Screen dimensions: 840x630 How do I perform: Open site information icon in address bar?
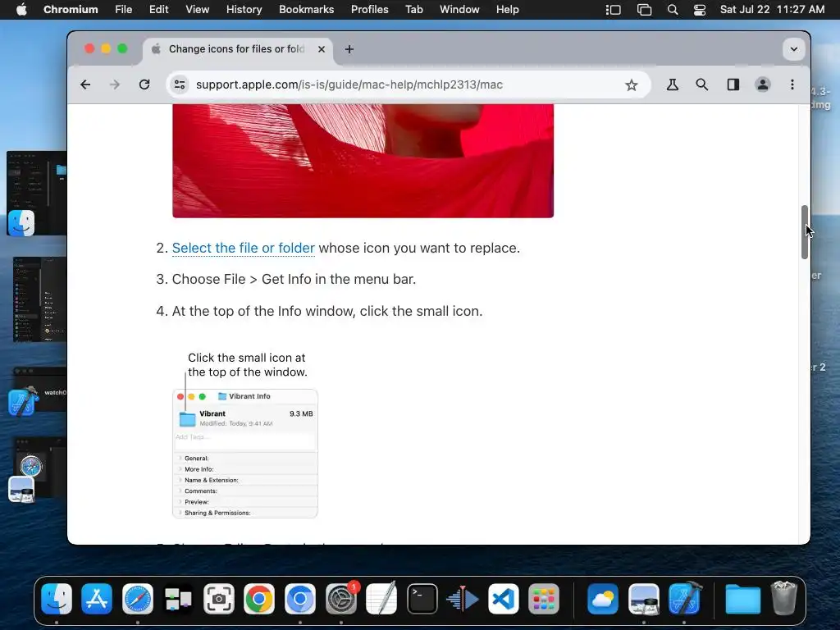pyautogui.click(x=180, y=84)
